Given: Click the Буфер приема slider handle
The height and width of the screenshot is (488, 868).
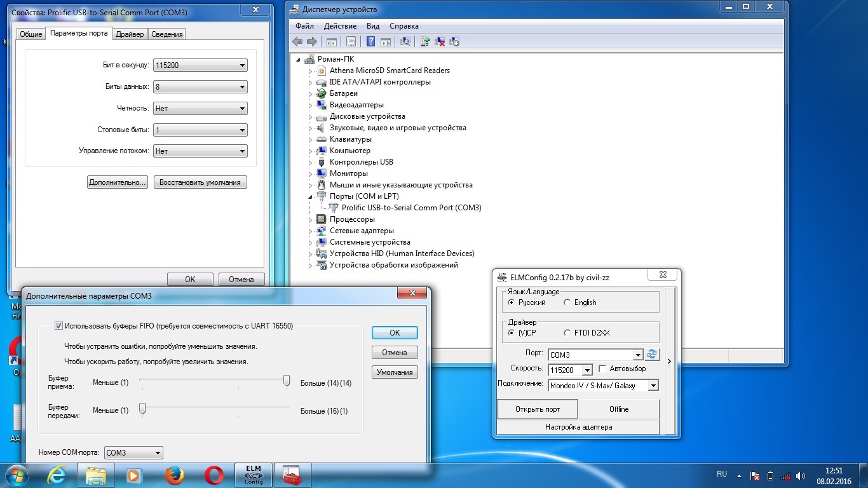Looking at the screenshot, I should [x=287, y=381].
